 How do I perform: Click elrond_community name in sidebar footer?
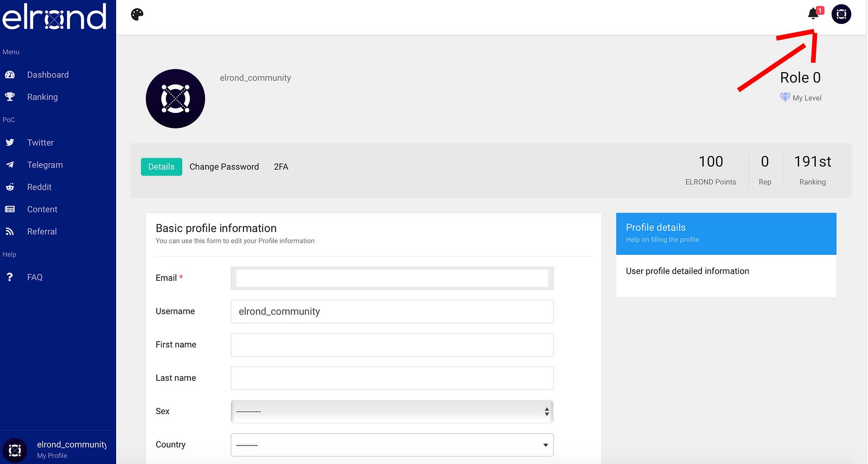tap(72, 444)
